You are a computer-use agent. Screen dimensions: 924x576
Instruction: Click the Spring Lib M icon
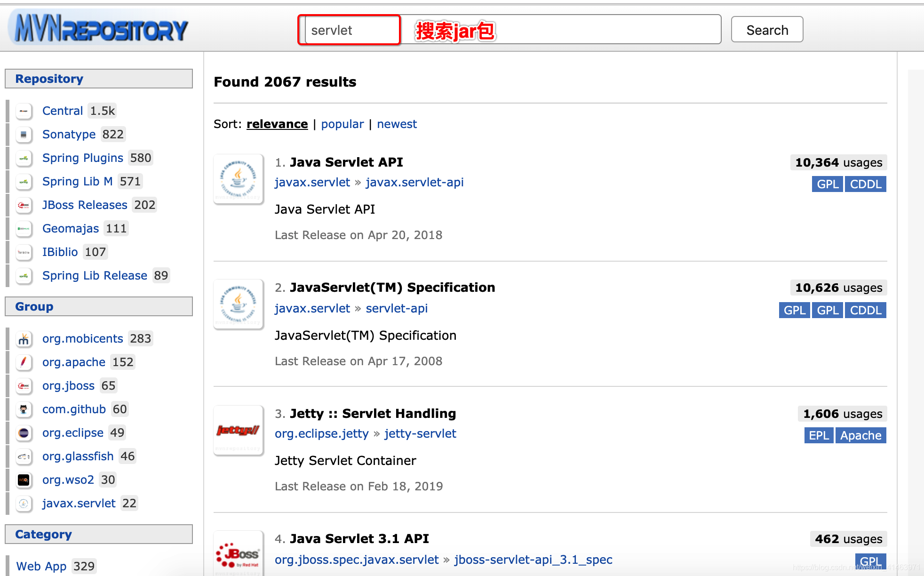coord(24,182)
